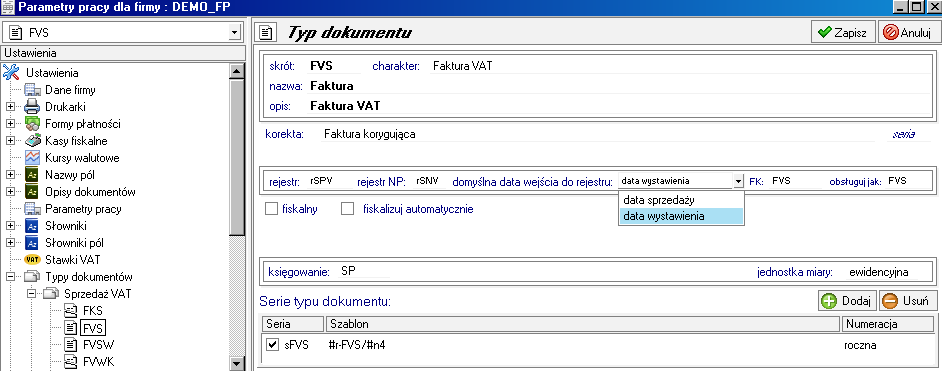942x371 pixels.
Task: Expand the Kasy fiskalne tree node
Action: [11, 141]
